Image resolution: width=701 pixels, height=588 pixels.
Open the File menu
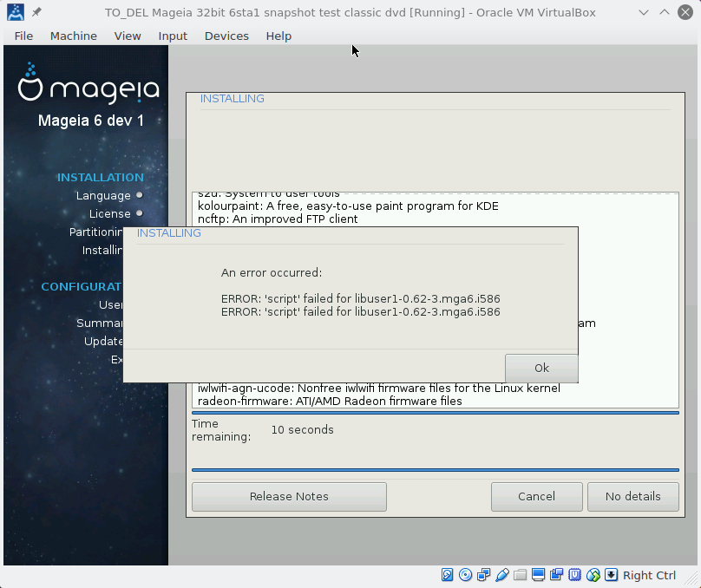tap(23, 36)
